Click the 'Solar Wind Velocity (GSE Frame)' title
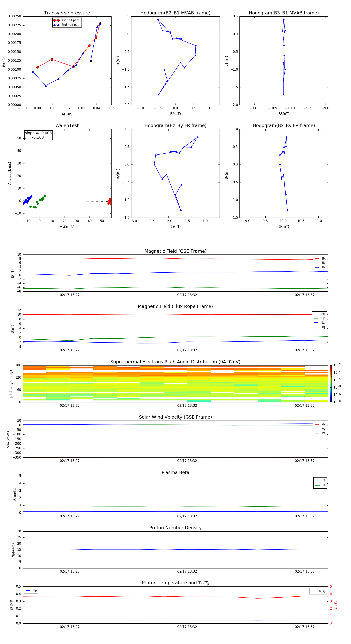 pyautogui.click(x=175, y=417)
